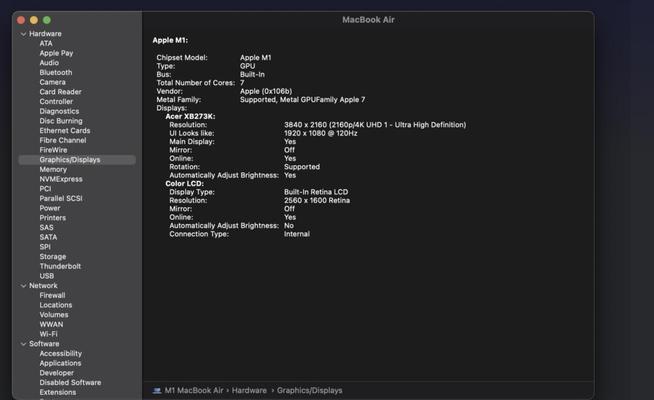Click the Internal connection type value
The width and height of the screenshot is (654, 400).
coord(297,234)
